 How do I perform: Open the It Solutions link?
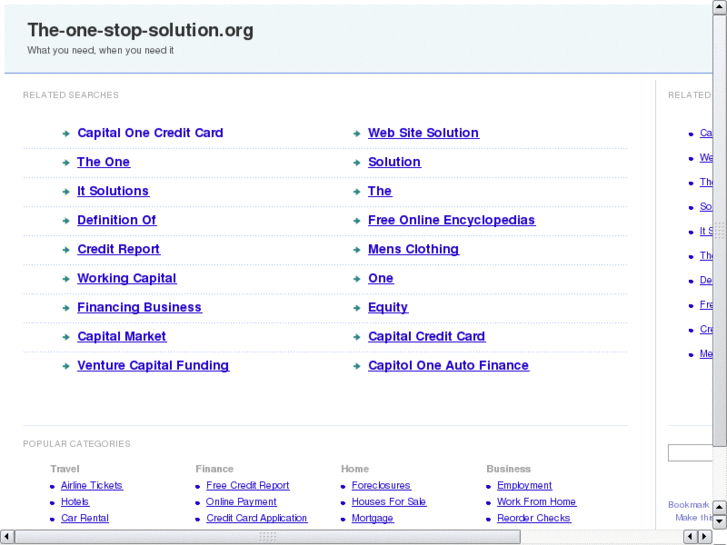click(113, 191)
